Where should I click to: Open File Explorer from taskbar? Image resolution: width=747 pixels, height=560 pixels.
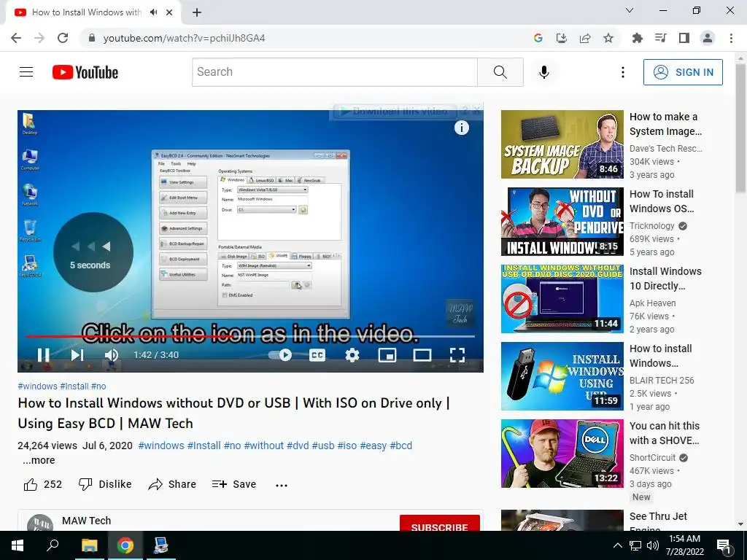point(89,545)
